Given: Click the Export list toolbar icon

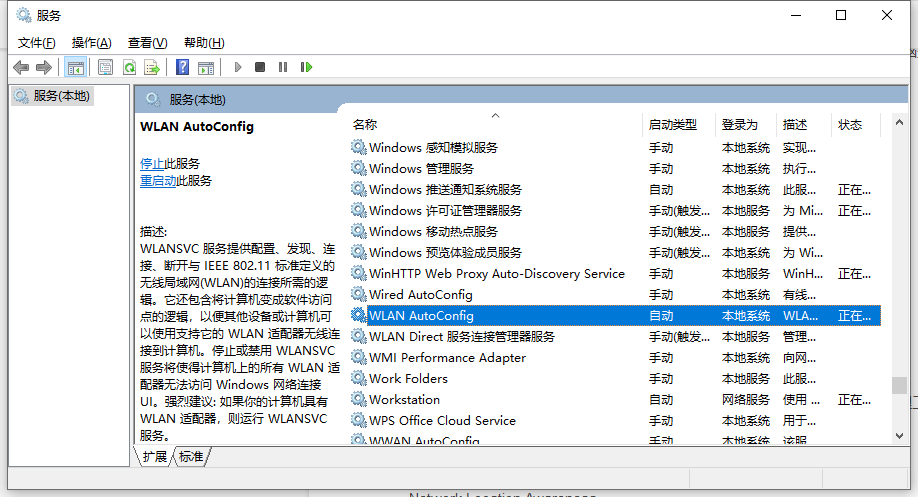Looking at the screenshot, I should point(152,67).
